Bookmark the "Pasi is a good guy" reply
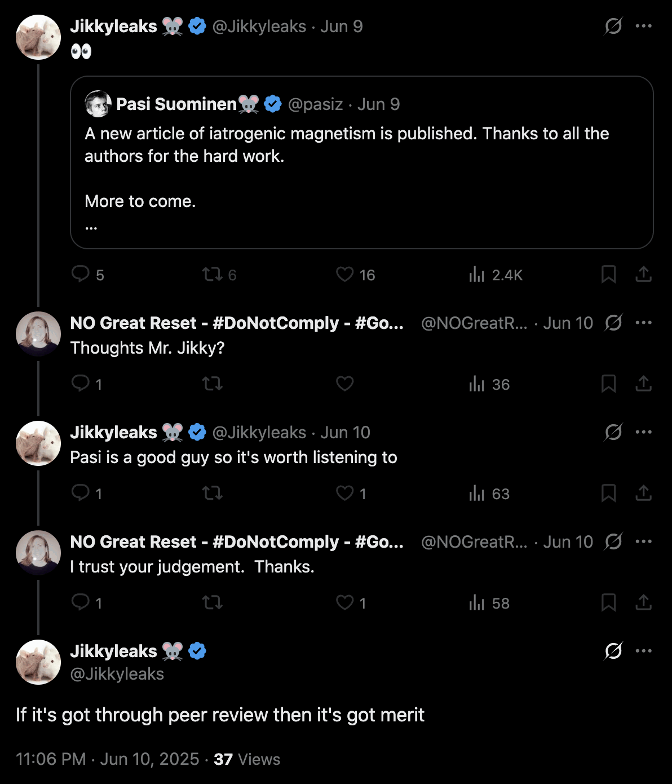The image size is (672, 784). click(608, 494)
